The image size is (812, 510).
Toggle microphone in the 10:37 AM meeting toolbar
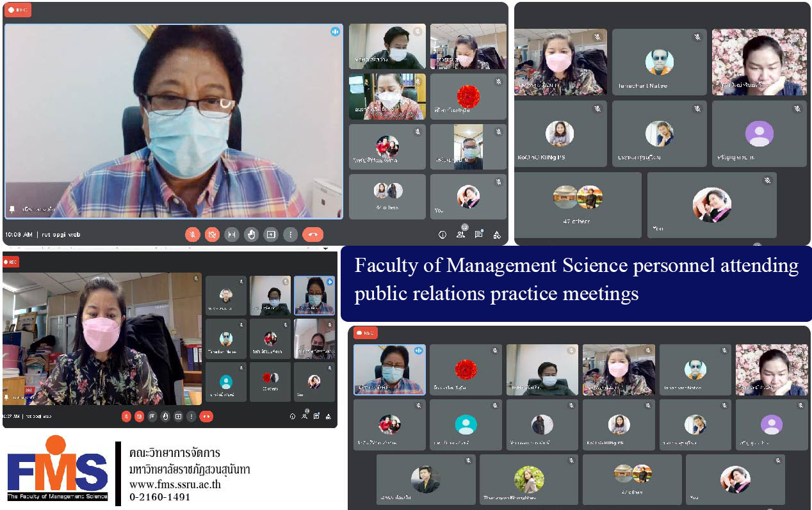point(126,417)
